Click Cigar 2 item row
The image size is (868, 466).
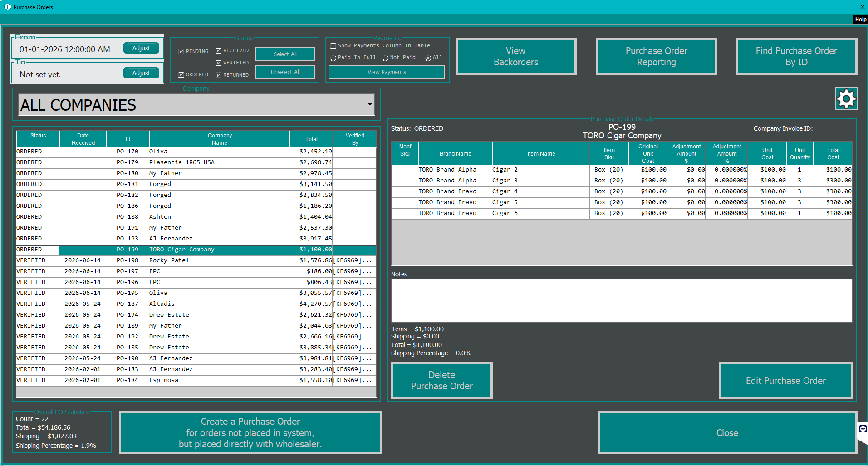622,170
